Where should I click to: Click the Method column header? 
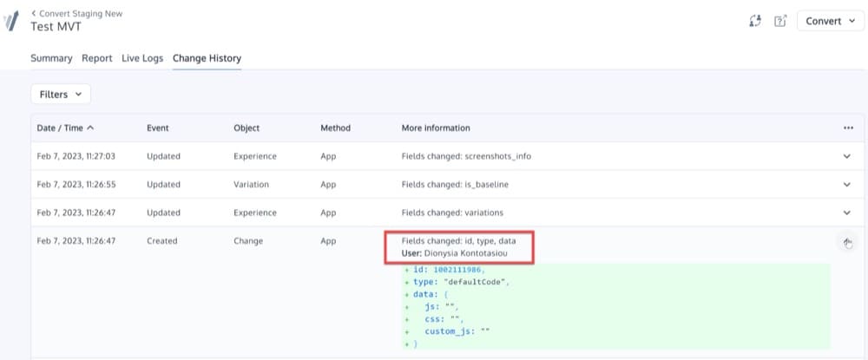click(x=335, y=128)
